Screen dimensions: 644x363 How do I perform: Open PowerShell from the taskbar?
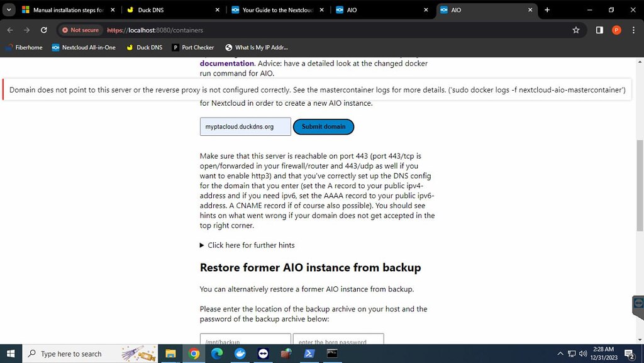309,354
